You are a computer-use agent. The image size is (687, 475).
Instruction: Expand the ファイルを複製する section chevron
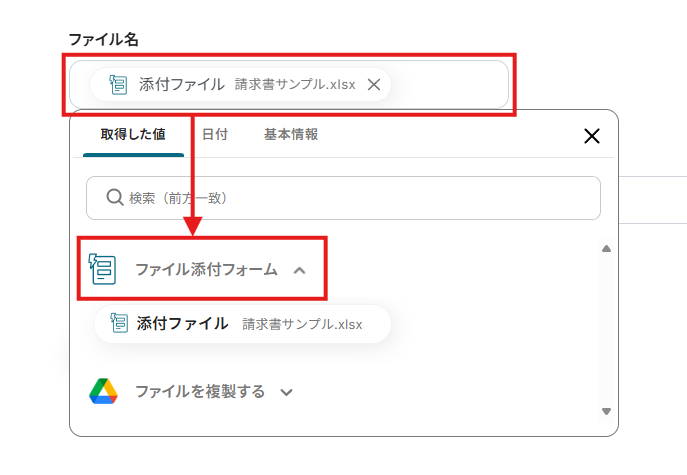[287, 392]
